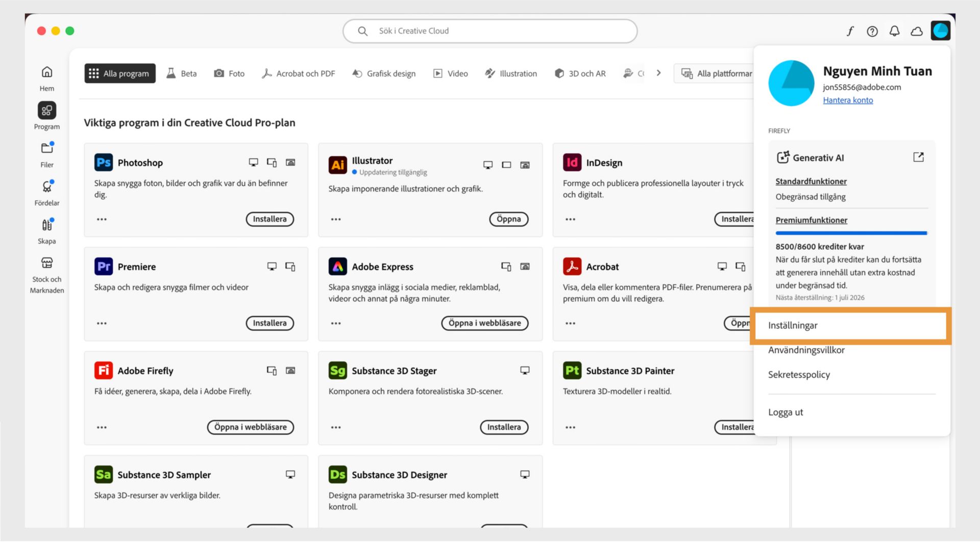The height and width of the screenshot is (542, 980).
Task: Select the Alla program tab
Action: coord(120,73)
